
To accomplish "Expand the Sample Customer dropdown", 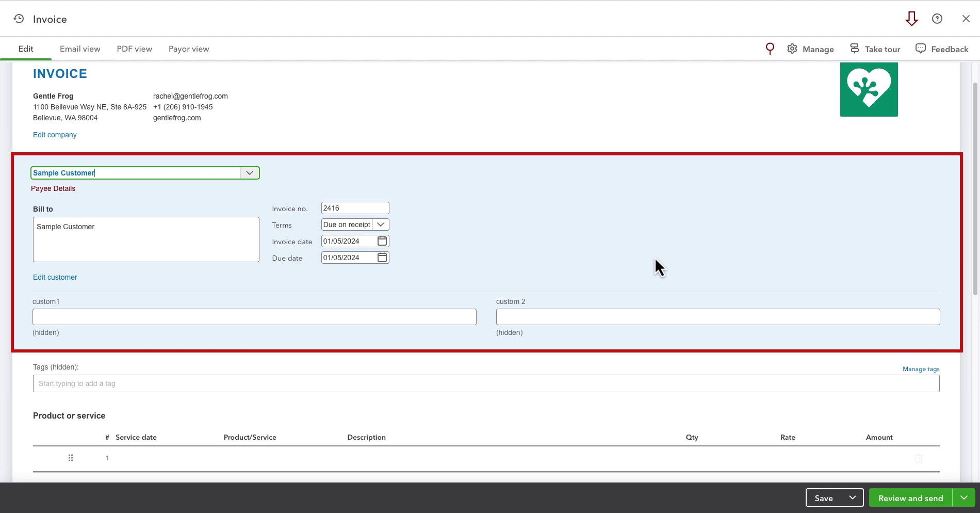I will 250,173.
